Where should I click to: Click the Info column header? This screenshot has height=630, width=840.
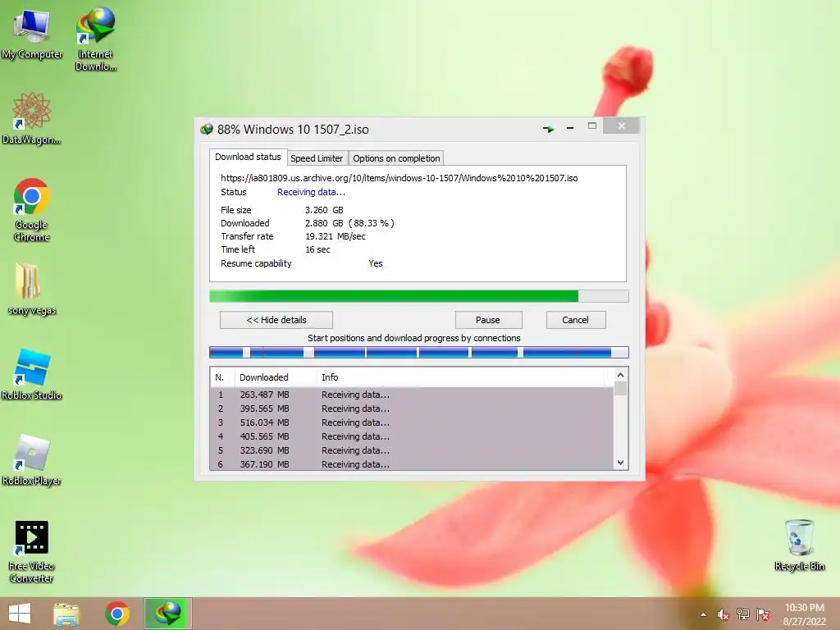461,377
